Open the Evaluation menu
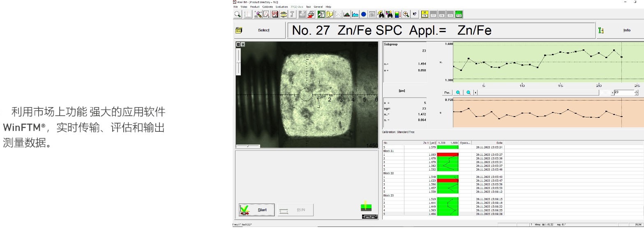Screen dimensions: 644x229 click(x=282, y=7)
